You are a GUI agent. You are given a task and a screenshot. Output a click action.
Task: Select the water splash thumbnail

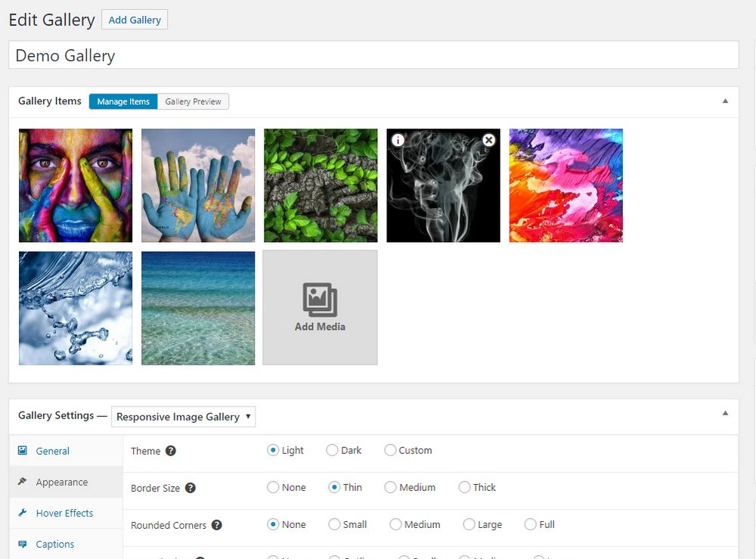pyautogui.click(x=76, y=308)
